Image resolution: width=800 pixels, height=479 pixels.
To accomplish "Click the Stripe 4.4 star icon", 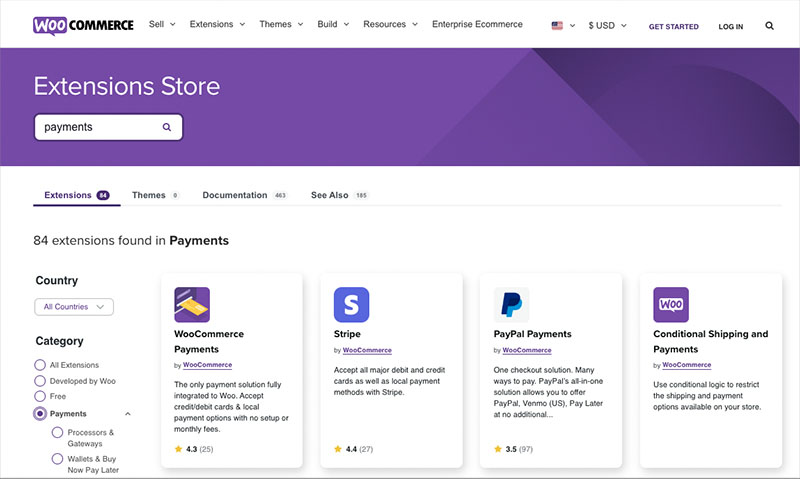I will [338, 449].
